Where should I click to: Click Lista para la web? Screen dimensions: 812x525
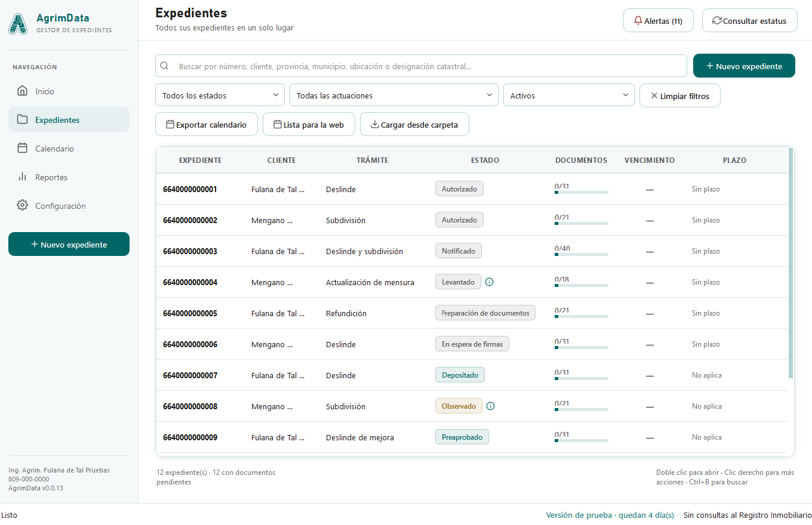309,125
